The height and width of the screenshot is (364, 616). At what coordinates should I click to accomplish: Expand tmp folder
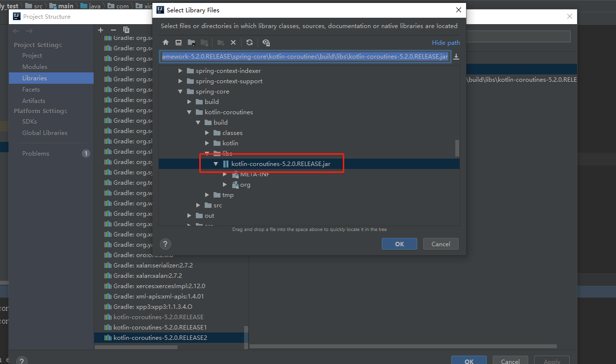tap(207, 195)
